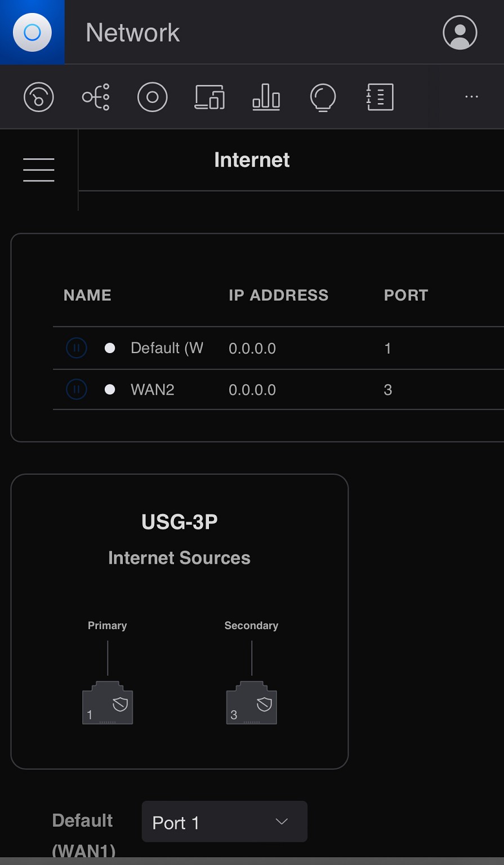Pause the Default WAN connection
504x865 pixels.
click(77, 348)
